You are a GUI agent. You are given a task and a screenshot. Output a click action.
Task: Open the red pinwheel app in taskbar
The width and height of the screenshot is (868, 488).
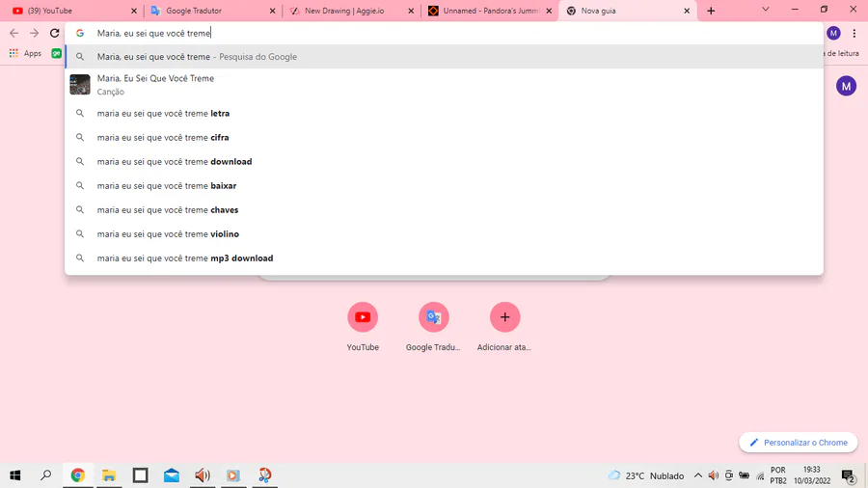click(264, 475)
